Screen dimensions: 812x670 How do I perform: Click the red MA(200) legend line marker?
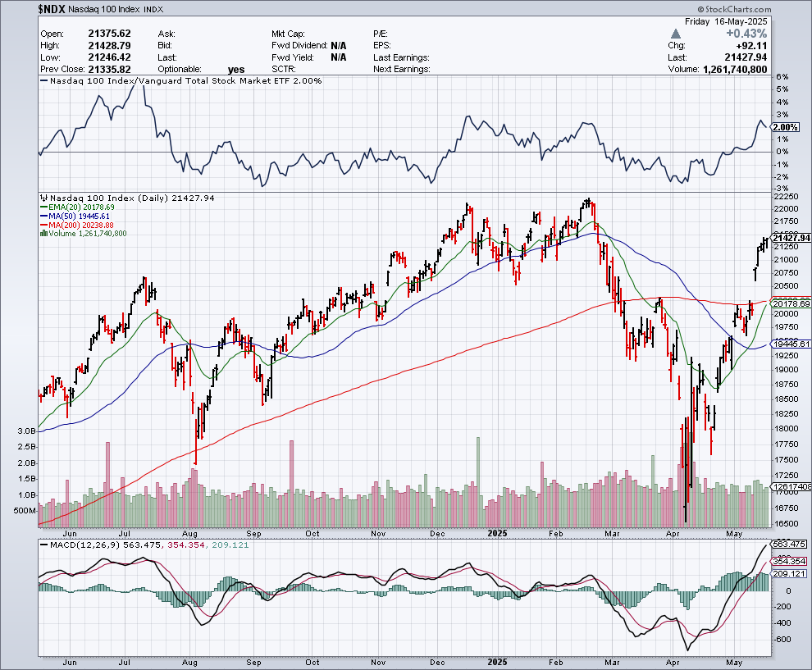pos(44,226)
